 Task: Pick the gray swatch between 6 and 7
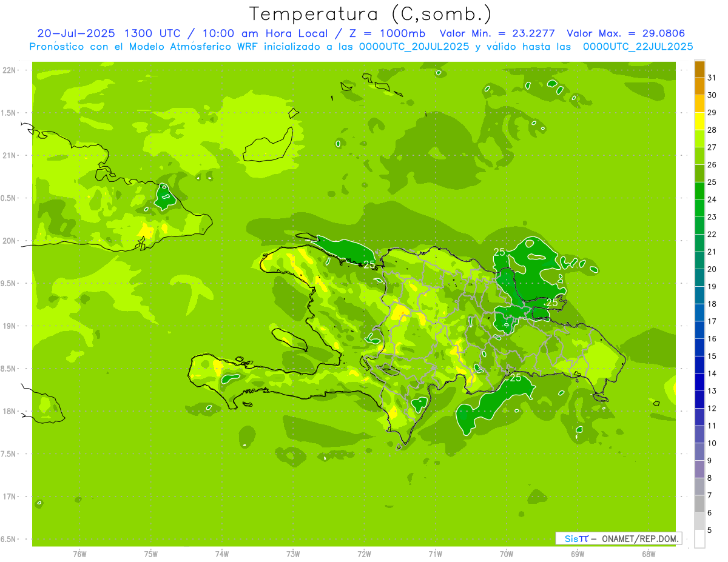pos(699,504)
